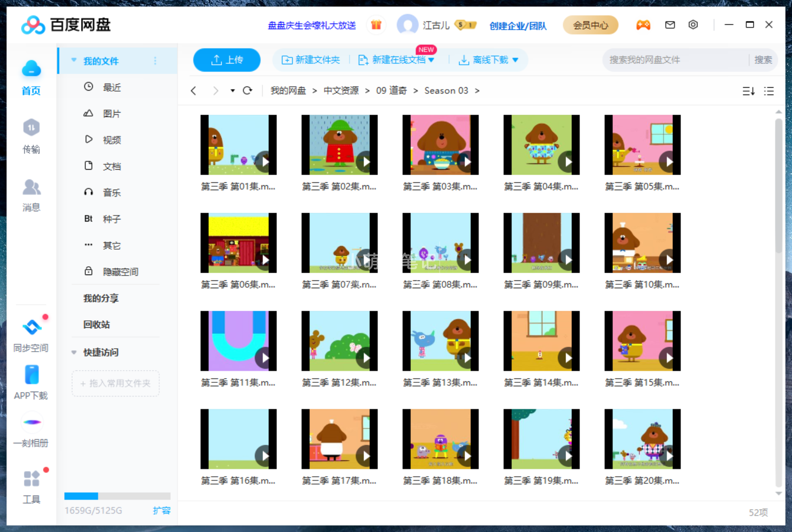Open the 游戏 game center icon

(643, 24)
